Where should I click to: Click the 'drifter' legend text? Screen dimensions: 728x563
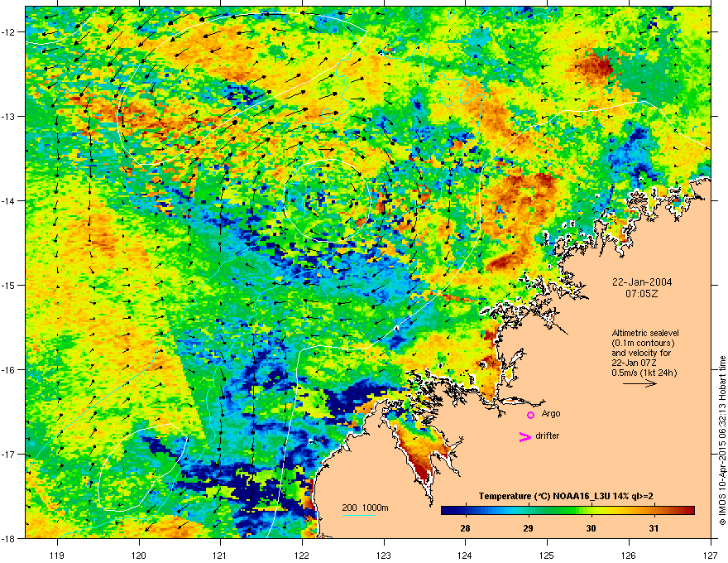tap(547, 435)
